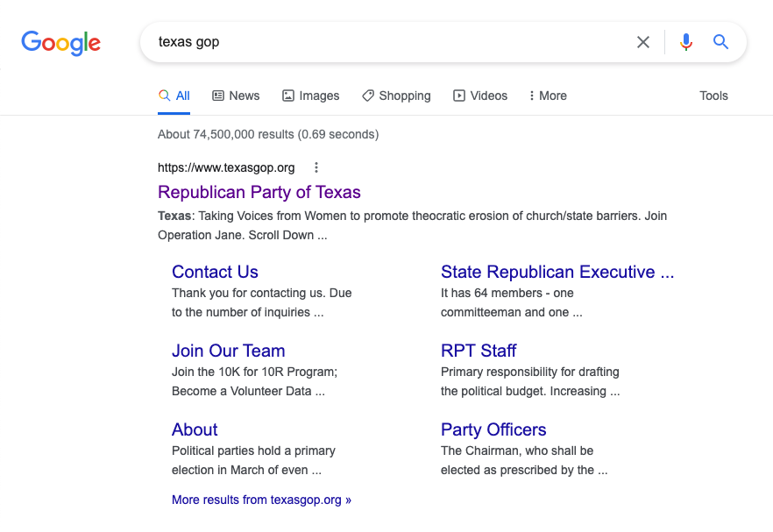Image resolution: width=773 pixels, height=532 pixels.
Task: Open the Contact Us sitelink
Action: 215,272
